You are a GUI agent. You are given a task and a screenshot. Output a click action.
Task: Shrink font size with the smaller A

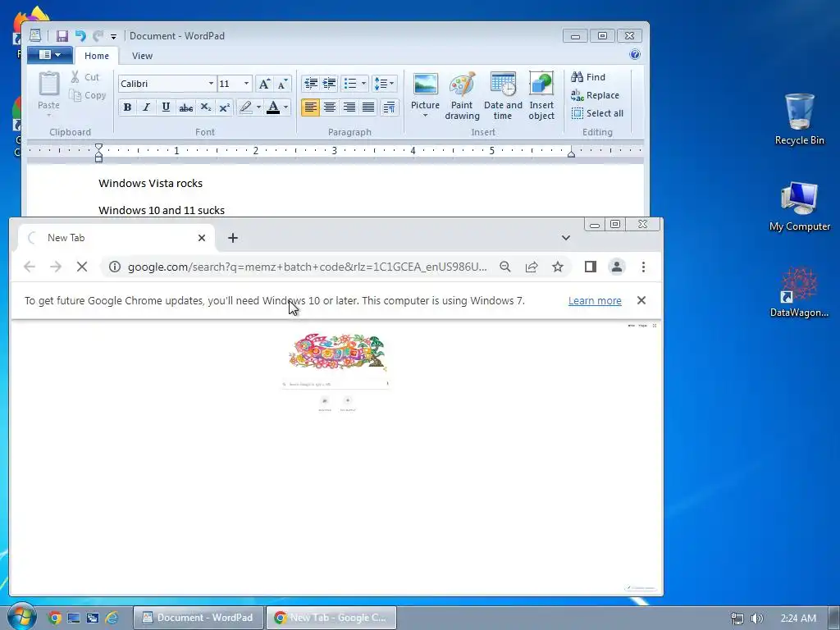282,84
